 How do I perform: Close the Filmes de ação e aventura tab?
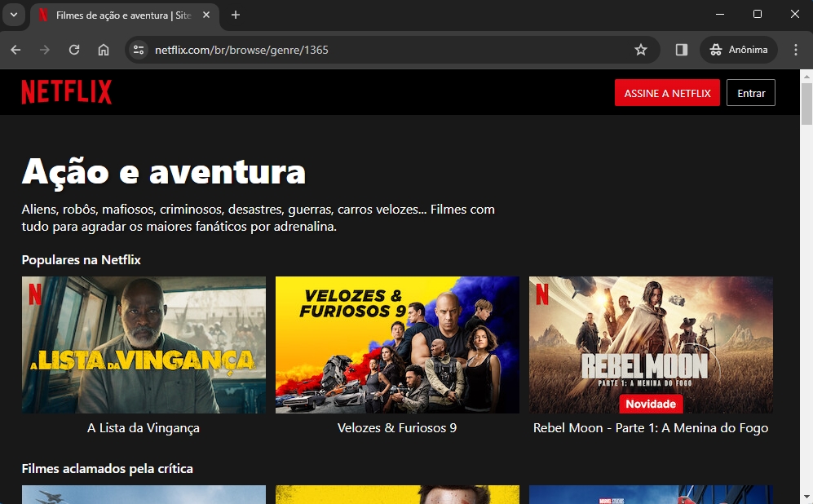(x=205, y=15)
